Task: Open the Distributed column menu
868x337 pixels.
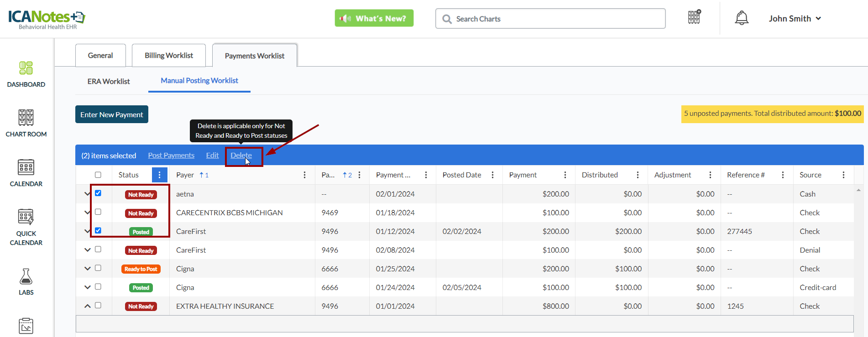Action: [638, 175]
